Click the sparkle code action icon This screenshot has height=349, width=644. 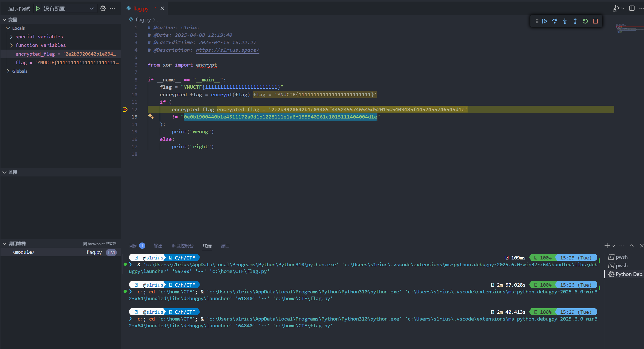click(x=151, y=116)
